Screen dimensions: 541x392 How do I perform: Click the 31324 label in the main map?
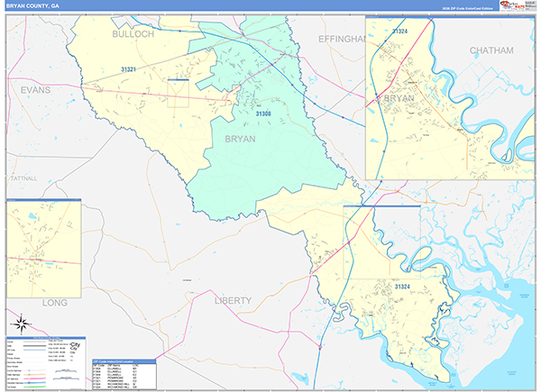point(402,287)
